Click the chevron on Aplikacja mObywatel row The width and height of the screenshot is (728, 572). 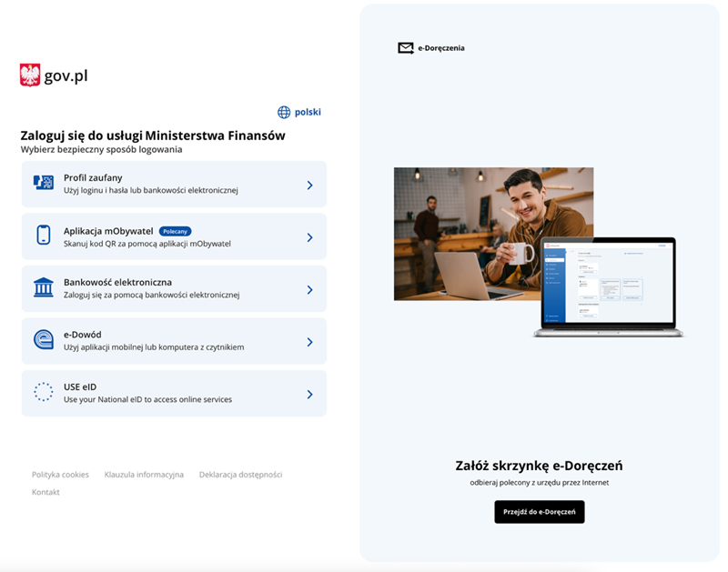point(309,237)
